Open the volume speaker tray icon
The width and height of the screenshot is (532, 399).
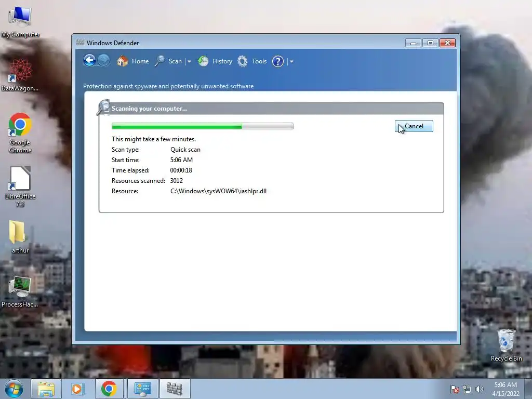[x=480, y=390]
